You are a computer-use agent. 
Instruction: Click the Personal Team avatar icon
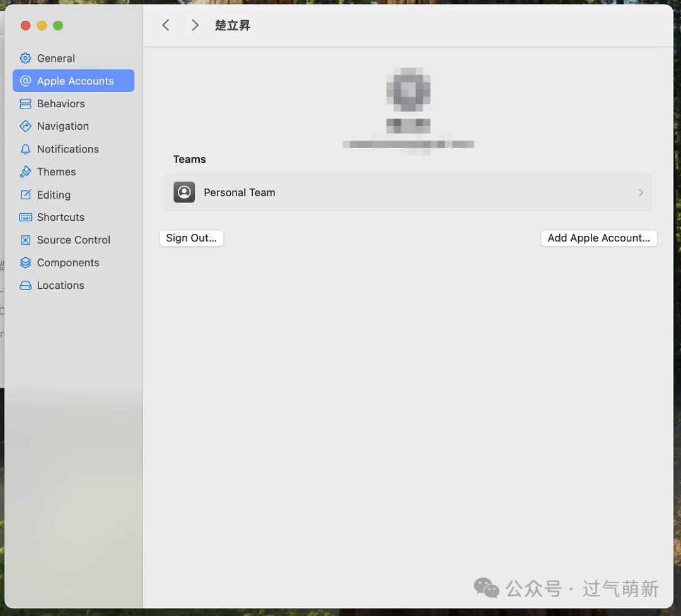[184, 192]
